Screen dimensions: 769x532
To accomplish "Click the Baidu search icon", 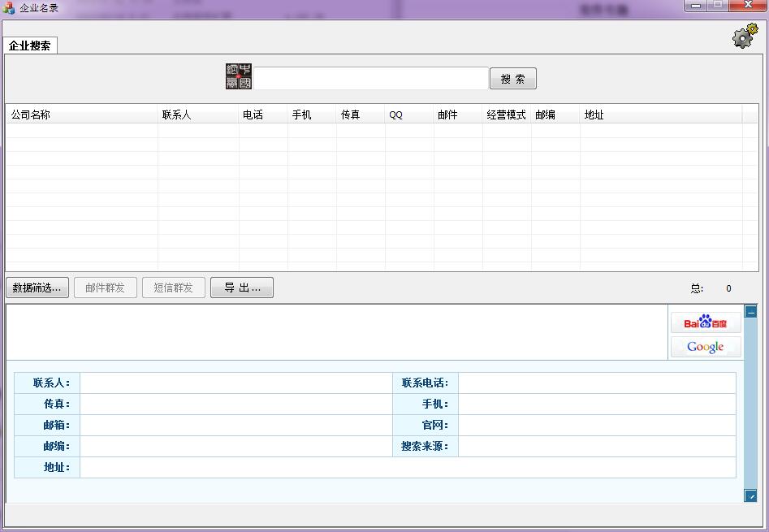I will (x=705, y=323).
